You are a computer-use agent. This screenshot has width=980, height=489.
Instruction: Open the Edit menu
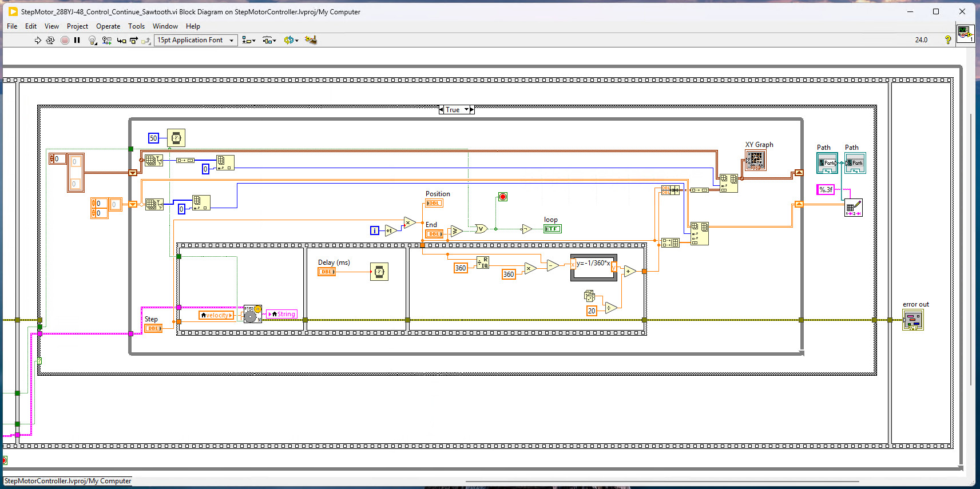coord(31,26)
